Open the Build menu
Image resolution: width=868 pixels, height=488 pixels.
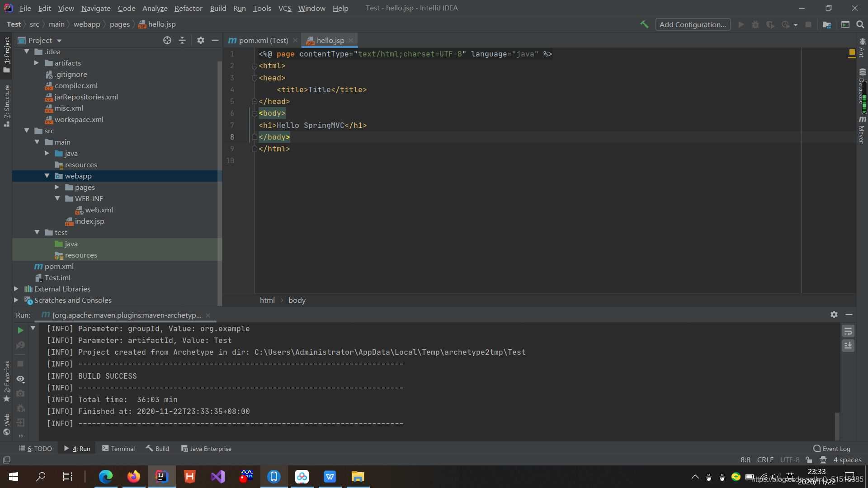218,8
